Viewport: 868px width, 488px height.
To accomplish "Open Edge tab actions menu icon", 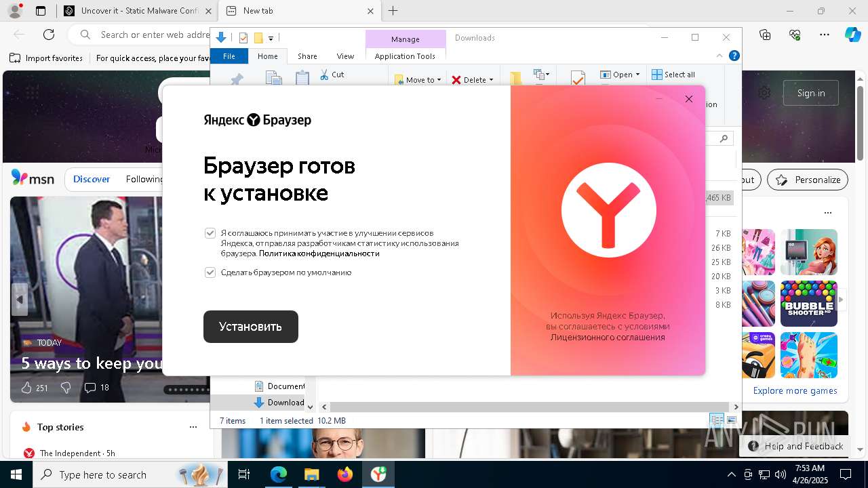I will tap(41, 11).
